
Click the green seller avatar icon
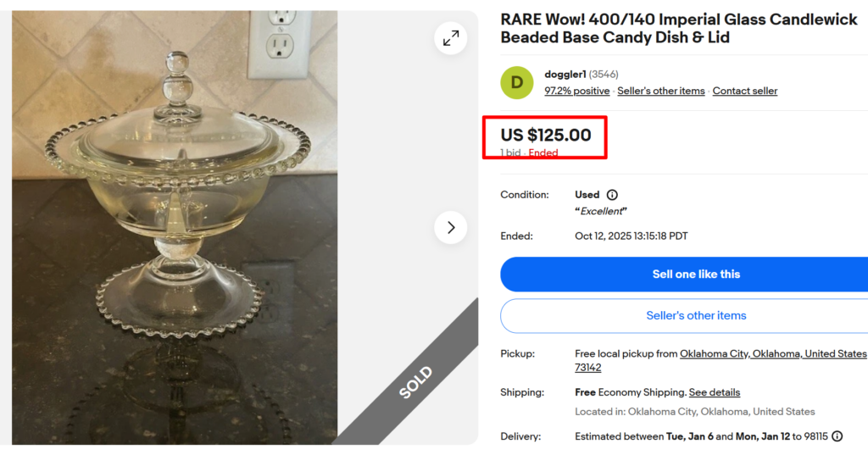(517, 82)
